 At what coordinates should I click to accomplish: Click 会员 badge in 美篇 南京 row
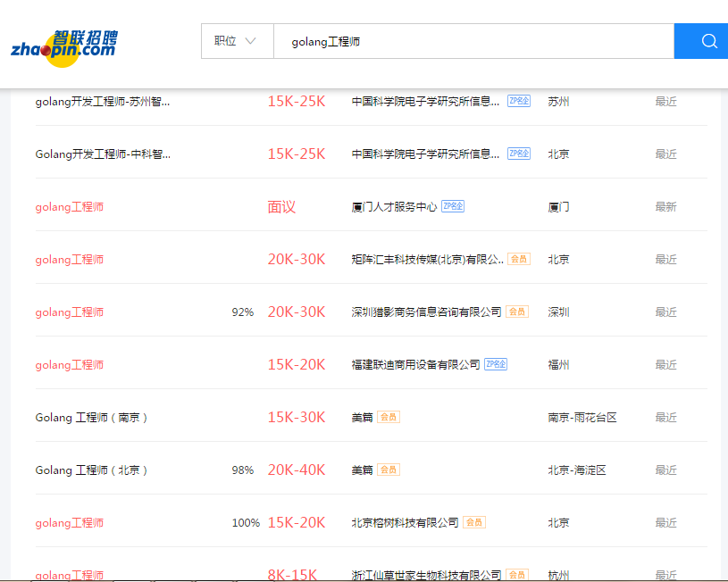coord(389,417)
